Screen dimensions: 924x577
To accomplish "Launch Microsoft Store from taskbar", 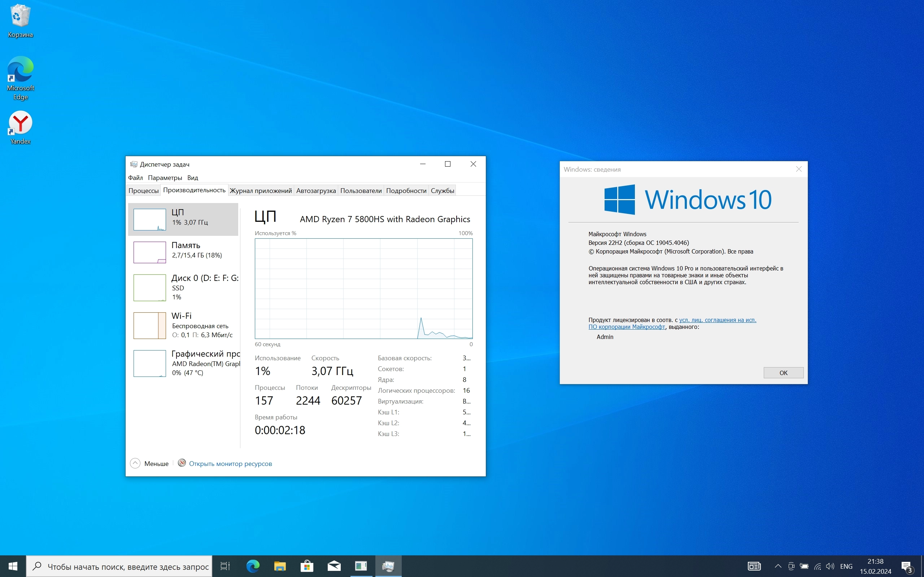I will point(306,566).
